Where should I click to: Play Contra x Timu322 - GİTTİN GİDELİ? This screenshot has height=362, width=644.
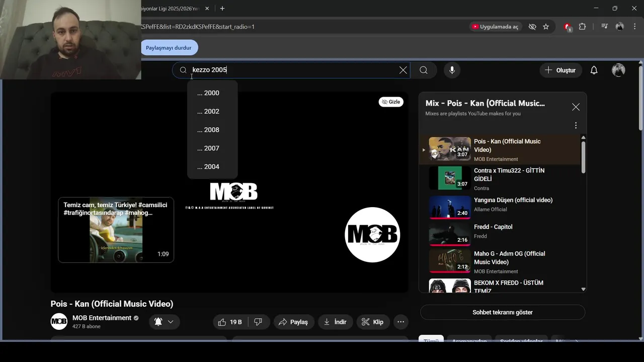[x=500, y=179]
